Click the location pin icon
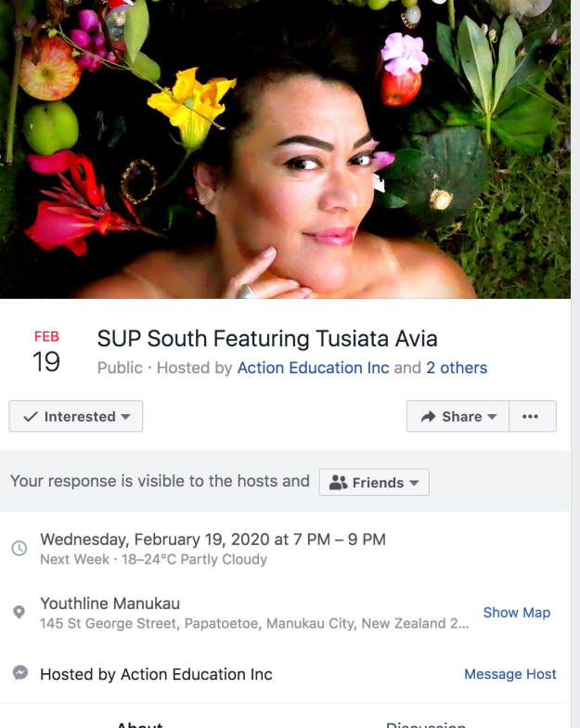The height and width of the screenshot is (728, 580). pyautogui.click(x=19, y=613)
